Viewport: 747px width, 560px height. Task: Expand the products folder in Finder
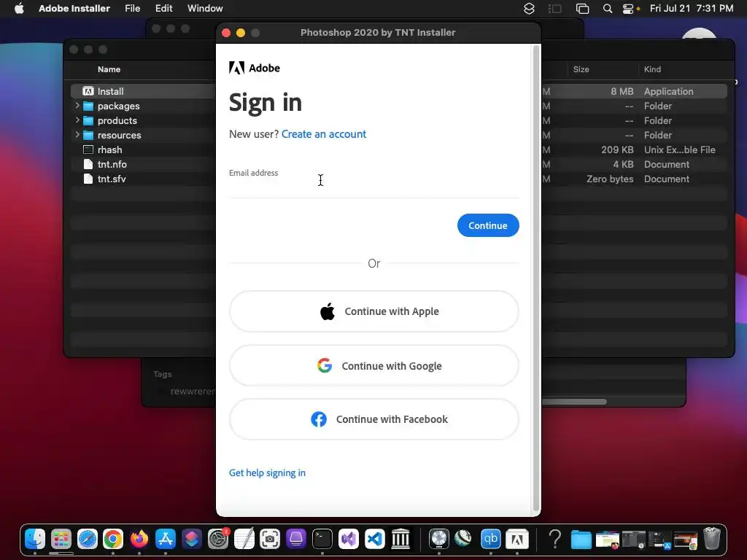coord(77,120)
